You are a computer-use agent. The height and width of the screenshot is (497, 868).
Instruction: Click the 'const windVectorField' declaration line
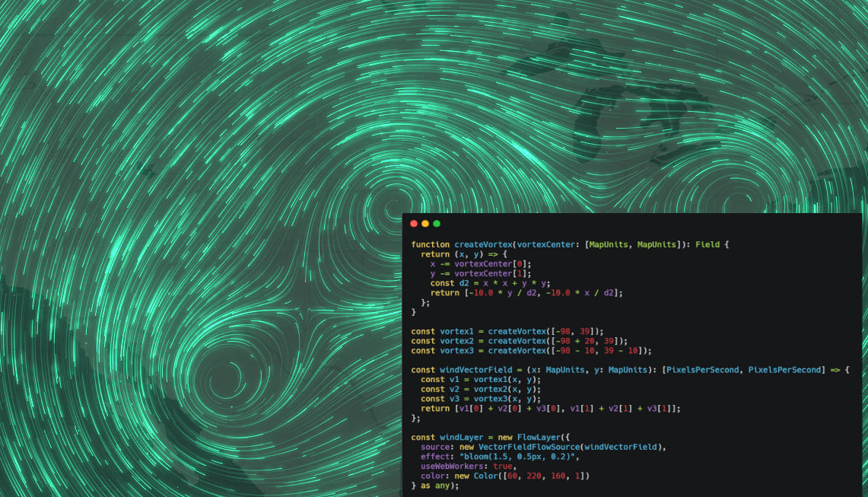pyautogui.click(x=630, y=370)
